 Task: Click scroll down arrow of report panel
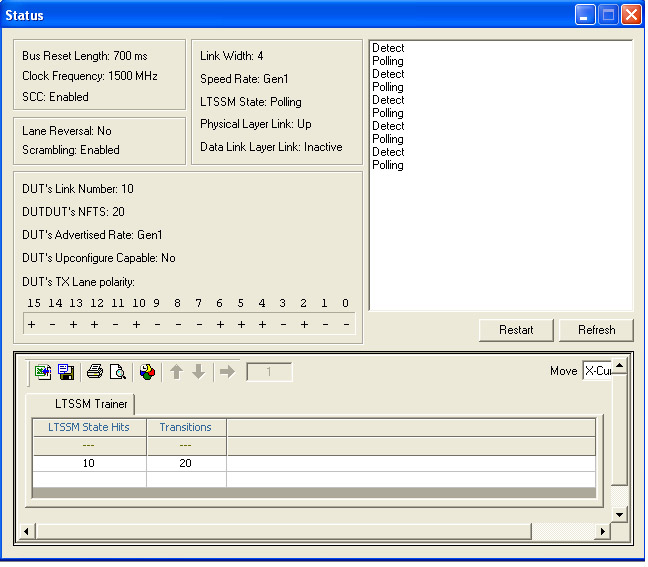(x=619, y=516)
